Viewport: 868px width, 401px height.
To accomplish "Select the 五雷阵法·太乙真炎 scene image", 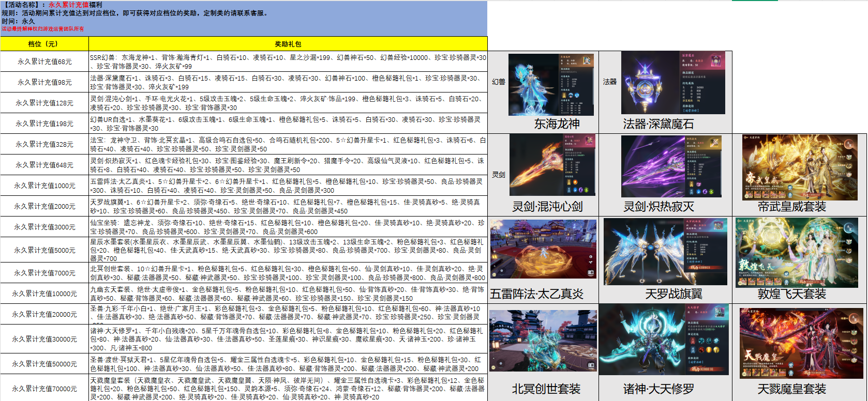I will click(543, 249).
